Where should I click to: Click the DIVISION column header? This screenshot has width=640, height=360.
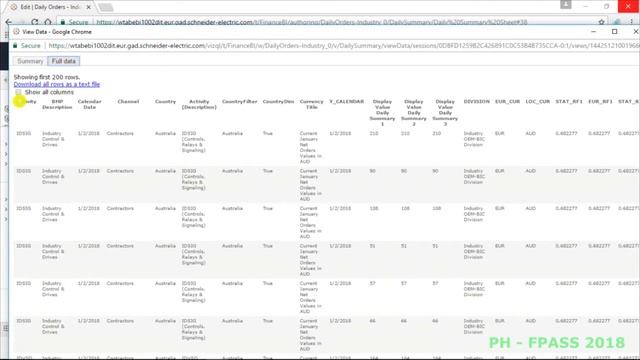pos(476,102)
